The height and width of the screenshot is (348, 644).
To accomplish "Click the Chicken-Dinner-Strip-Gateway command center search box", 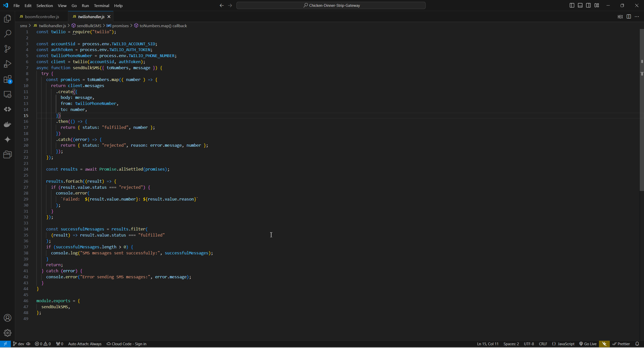I will [x=331, y=5].
